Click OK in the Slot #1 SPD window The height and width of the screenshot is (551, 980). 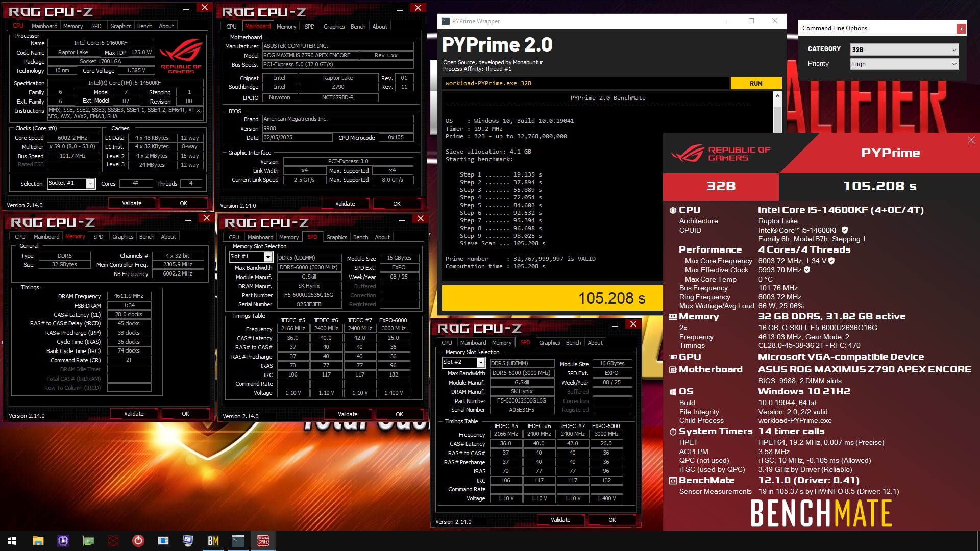coord(399,414)
